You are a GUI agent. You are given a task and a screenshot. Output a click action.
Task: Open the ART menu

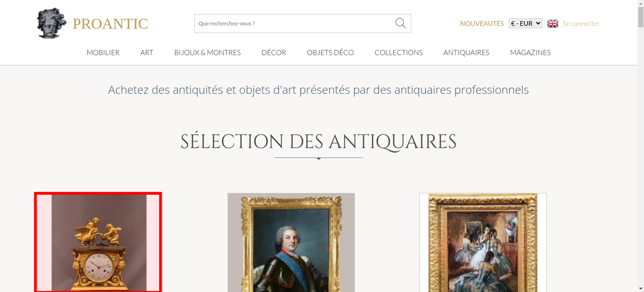click(147, 52)
